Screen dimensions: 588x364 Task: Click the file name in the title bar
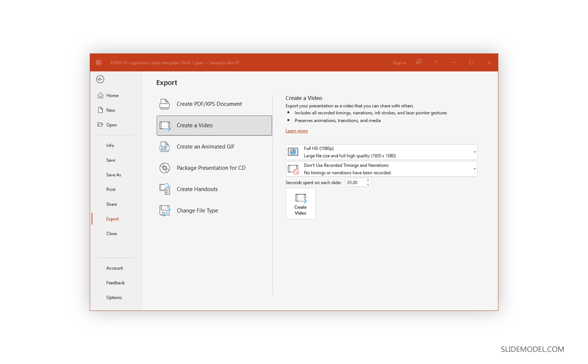[157, 63]
